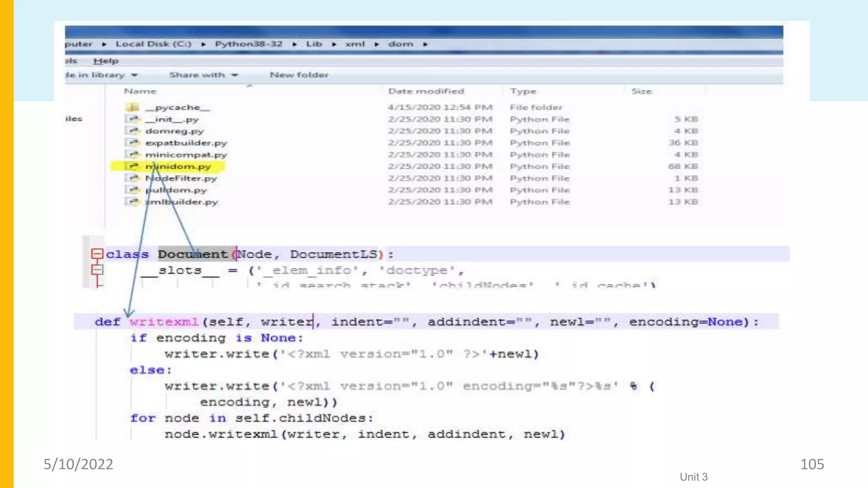Expand breadcrumb arrow after Python38-32
This screenshot has width=868, height=488.
click(x=294, y=44)
